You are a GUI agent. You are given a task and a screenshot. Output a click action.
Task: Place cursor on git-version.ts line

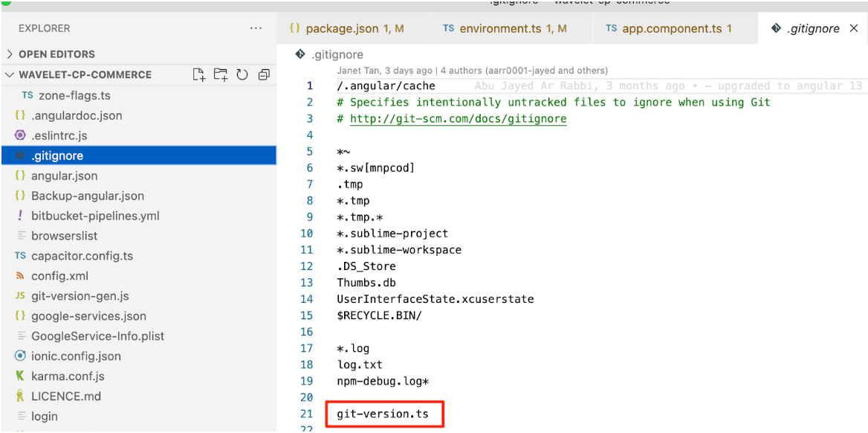[x=383, y=414]
